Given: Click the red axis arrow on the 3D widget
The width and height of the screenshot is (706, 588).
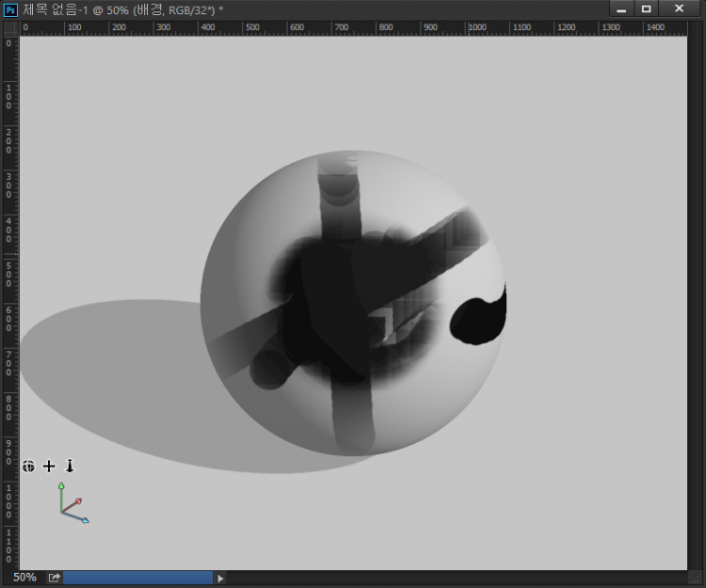Looking at the screenshot, I should coord(77,502).
